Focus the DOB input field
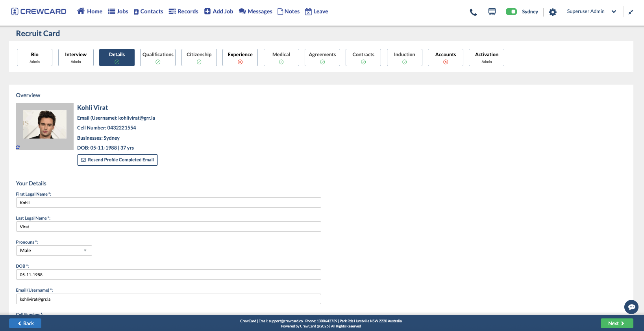 168,275
